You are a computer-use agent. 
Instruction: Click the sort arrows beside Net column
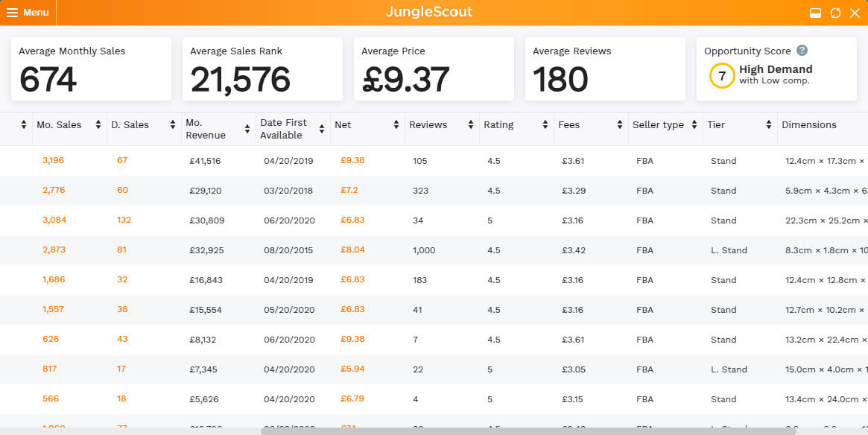coord(396,125)
